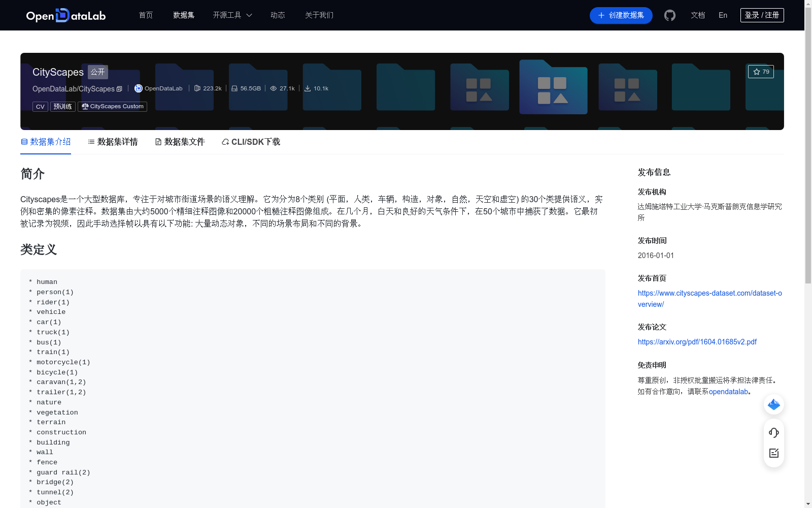This screenshot has height=508, width=812.
Task: Click the CV tag
Action: (40, 107)
